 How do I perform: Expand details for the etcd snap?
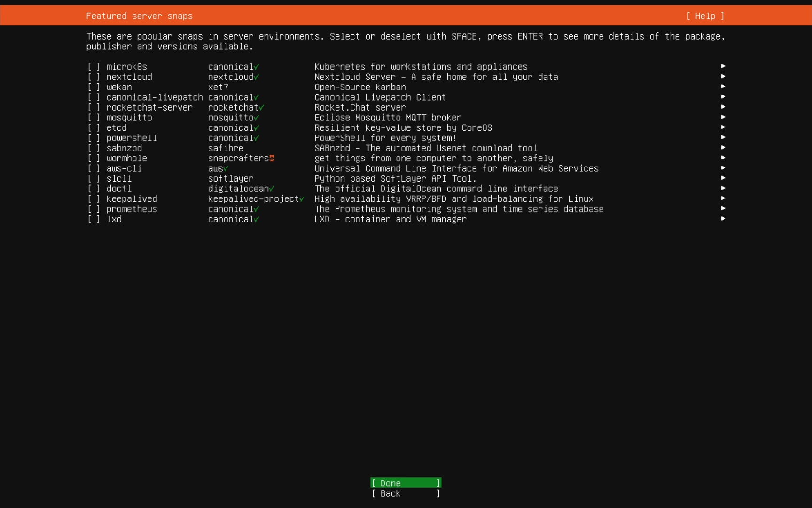[x=723, y=127]
